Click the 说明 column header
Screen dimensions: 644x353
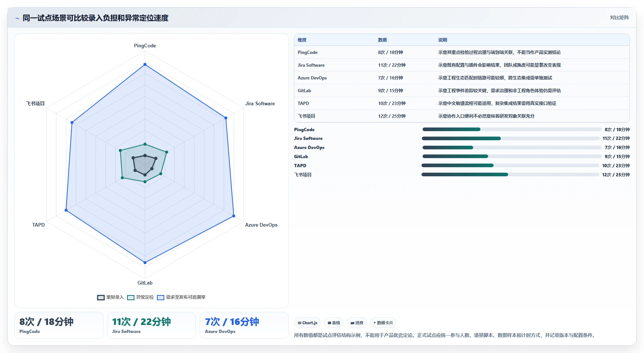pyautogui.click(x=443, y=40)
